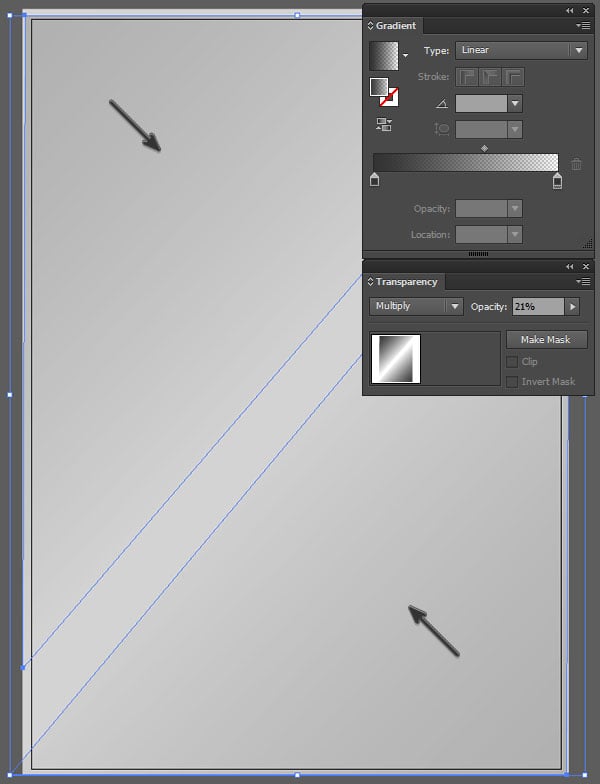This screenshot has height=784, width=600.
Task: Select the Transparency panel tab
Action: 406,282
